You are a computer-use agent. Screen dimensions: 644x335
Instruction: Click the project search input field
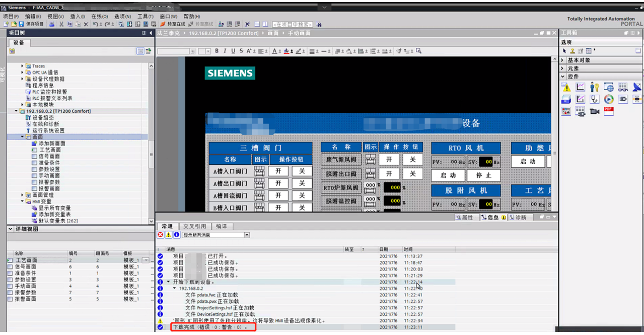(x=293, y=24)
